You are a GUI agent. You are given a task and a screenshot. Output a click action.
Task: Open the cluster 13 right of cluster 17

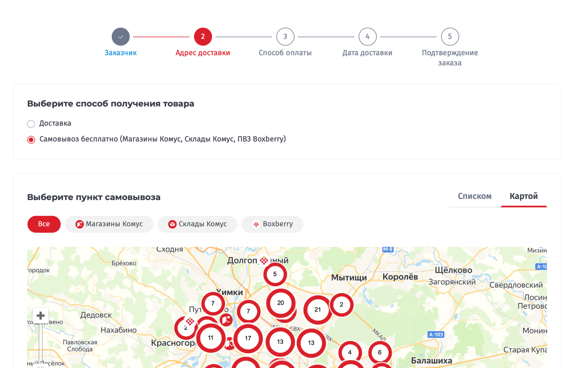[x=280, y=342]
